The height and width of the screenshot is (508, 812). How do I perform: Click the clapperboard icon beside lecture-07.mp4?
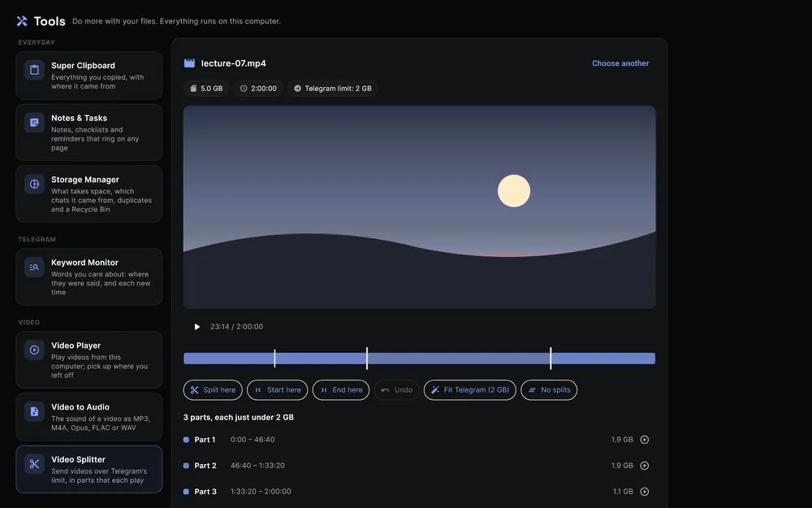189,63
